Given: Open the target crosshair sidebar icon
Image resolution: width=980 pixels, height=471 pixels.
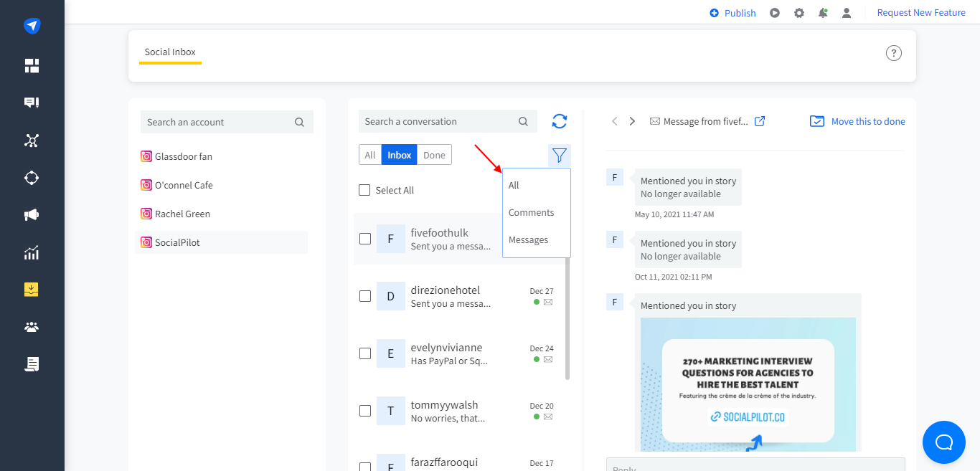Looking at the screenshot, I should tap(32, 178).
